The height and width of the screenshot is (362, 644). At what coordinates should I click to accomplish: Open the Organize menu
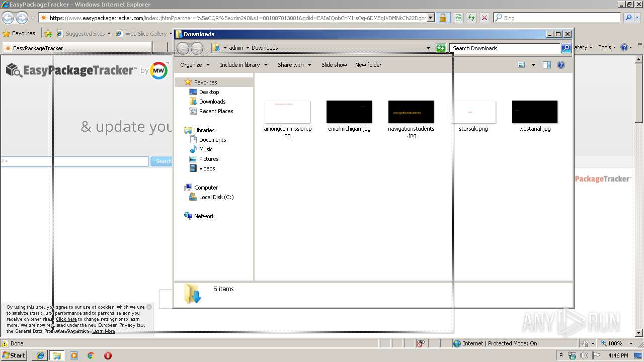pos(195,65)
